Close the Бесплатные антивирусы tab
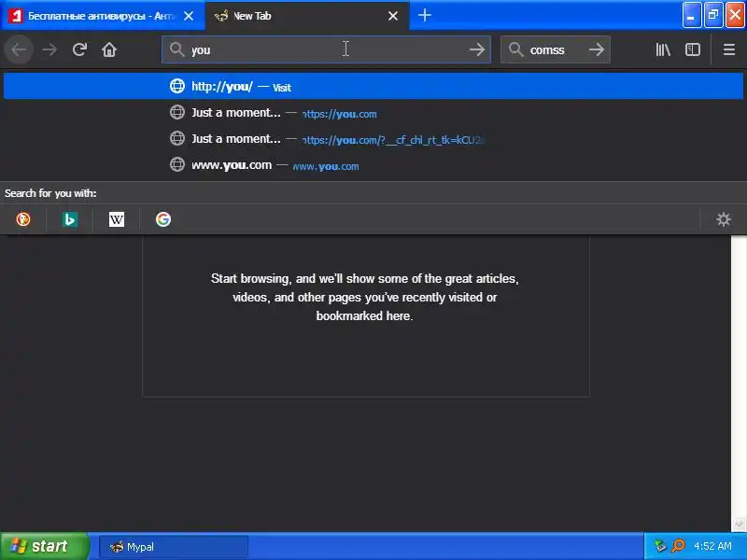 [189, 16]
